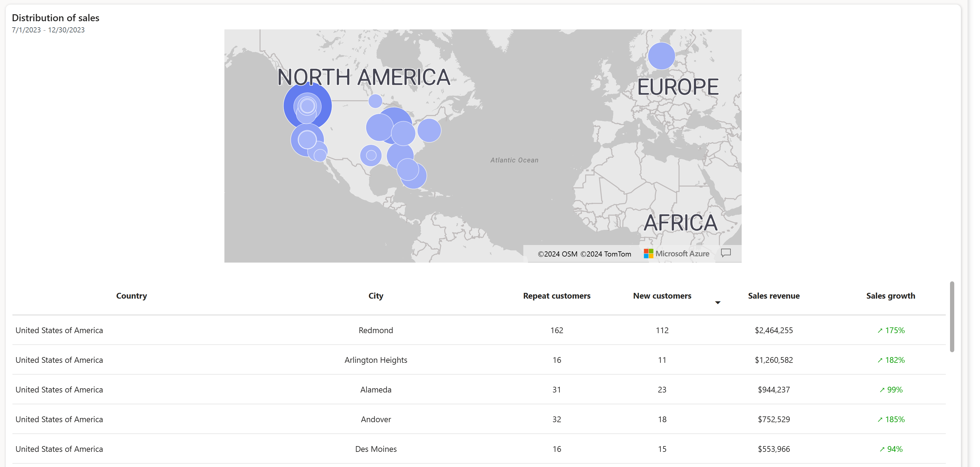980x467 pixels.
Task: Click the Distribution of sales title
Action: [x=55, y=18]
